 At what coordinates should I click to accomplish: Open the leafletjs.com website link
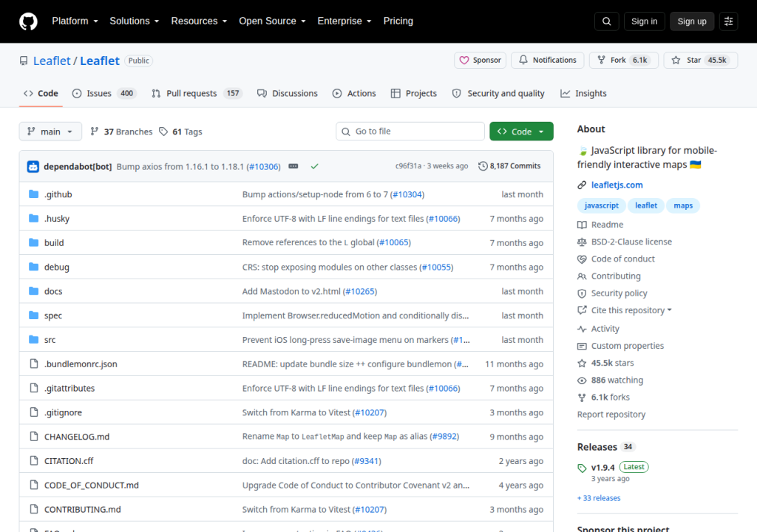point(617,185)
